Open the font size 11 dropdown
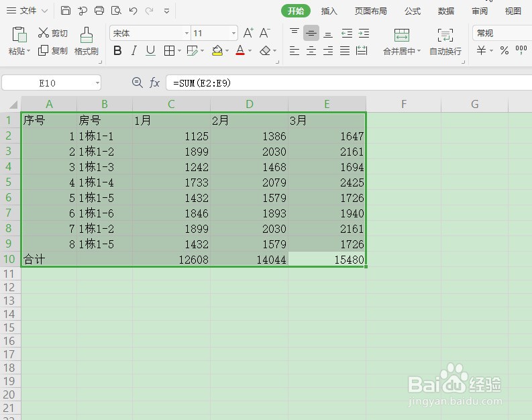This screenshot has width=532, height=420. pos(233,34)
